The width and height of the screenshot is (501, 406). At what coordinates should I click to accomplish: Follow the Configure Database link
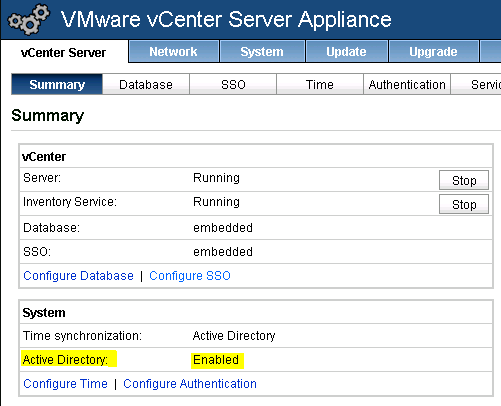point(78,276)
